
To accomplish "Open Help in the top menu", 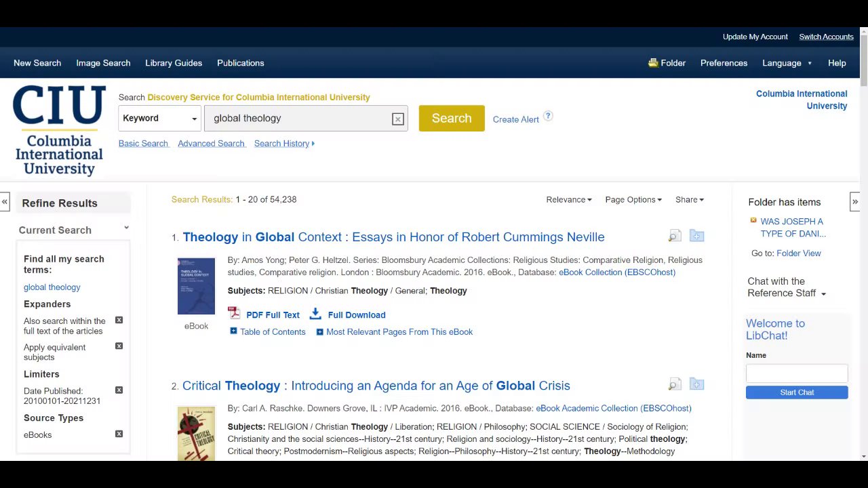I will pos(837,63).
